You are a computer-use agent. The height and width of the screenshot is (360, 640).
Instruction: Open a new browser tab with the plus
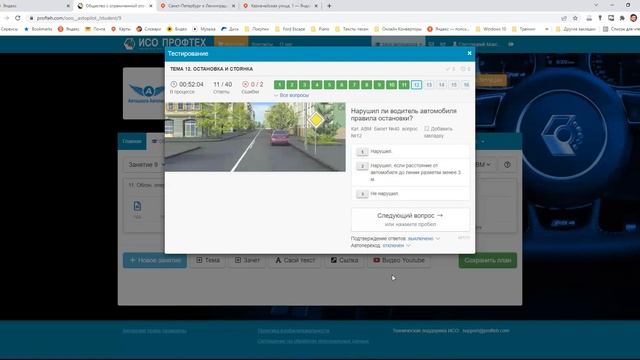coord(329,6)
